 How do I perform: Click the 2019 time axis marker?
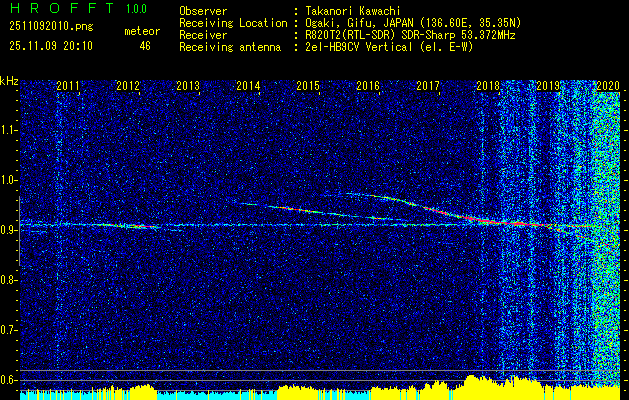point(548,85)
